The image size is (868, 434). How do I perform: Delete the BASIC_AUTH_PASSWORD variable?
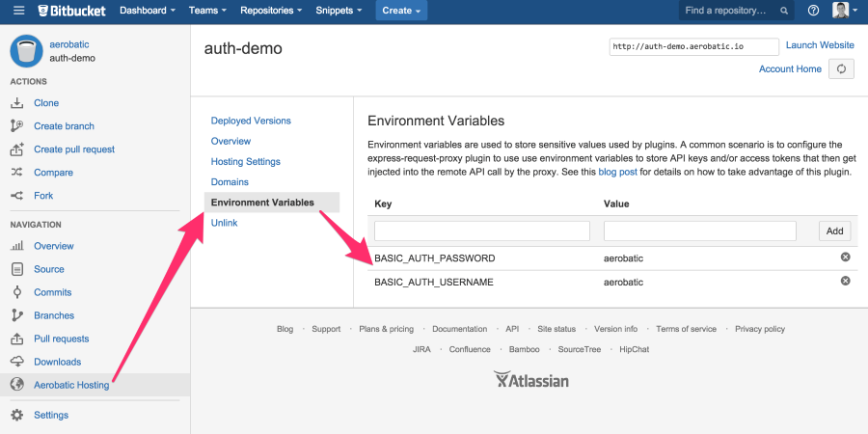845,258
